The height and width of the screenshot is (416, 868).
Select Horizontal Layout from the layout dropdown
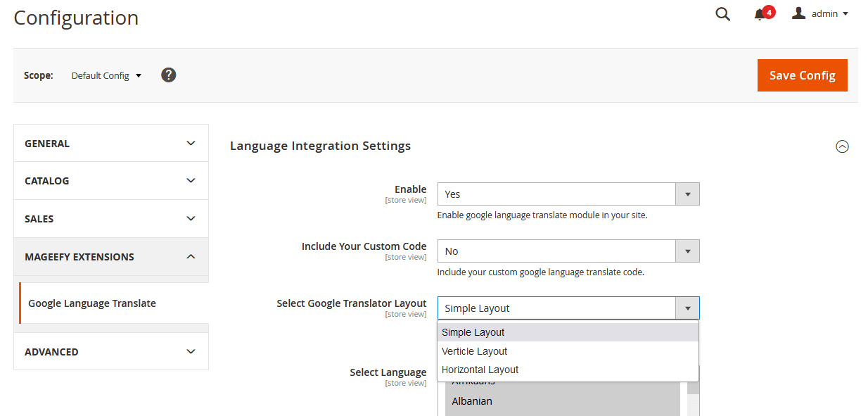(480, 369)
